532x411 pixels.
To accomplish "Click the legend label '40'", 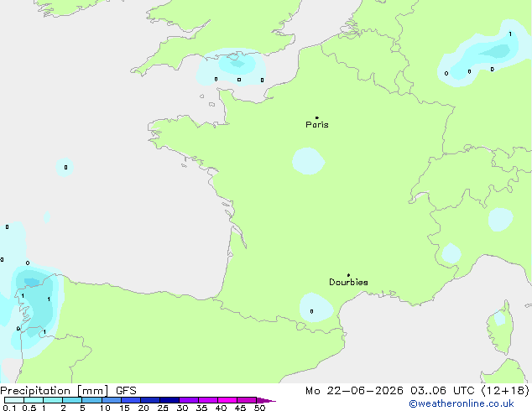I will (221, 408).
